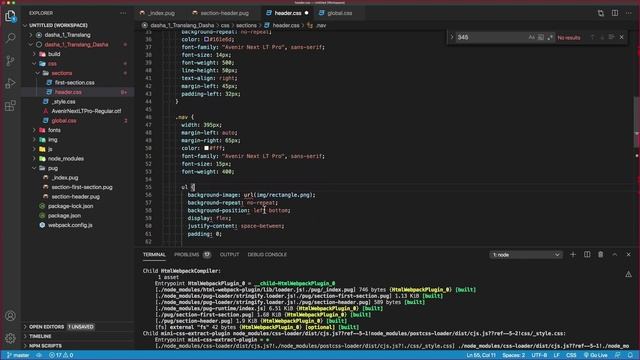Open the Explorer view in activity bar
Viewport: 640px width, 360px height.
pyautogui.click(x=10, y=16)
